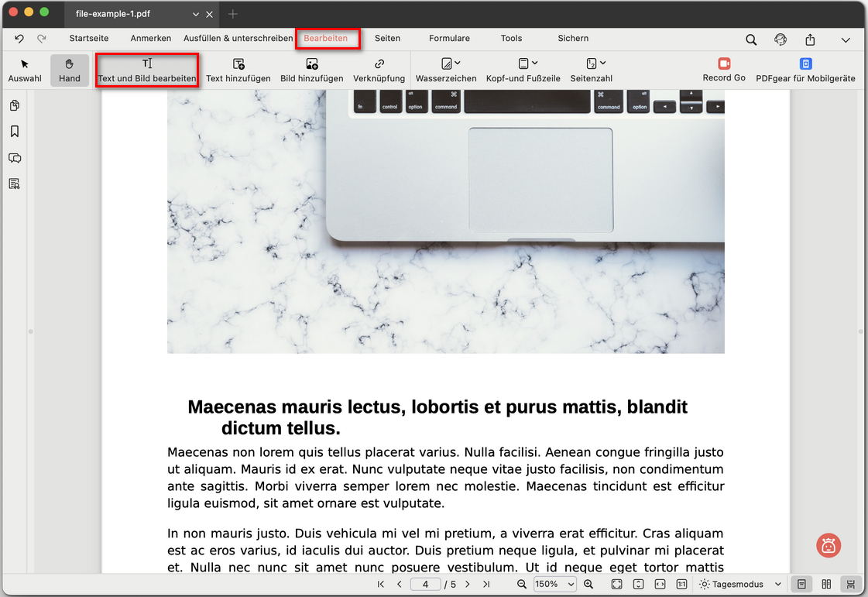Select single page view mode
This screenshot has width=868, height=597.
(801, 585)
